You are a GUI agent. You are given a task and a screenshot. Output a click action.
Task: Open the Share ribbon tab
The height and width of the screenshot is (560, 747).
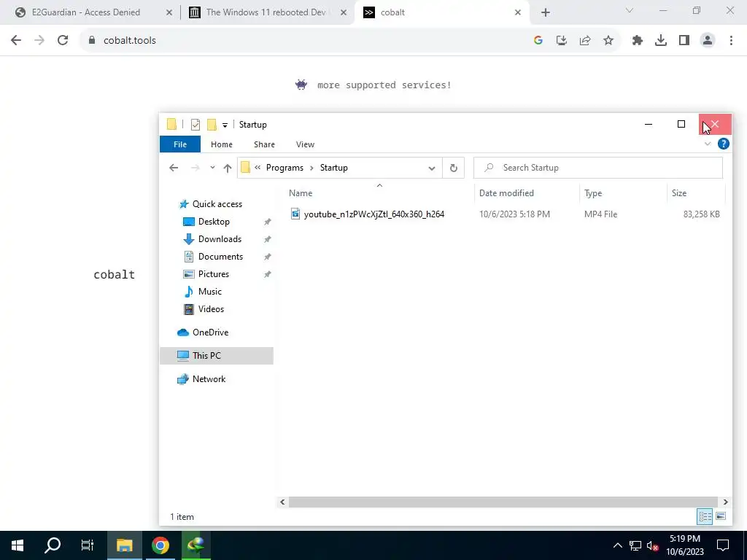pyautogui.click(x=264, y=144)
